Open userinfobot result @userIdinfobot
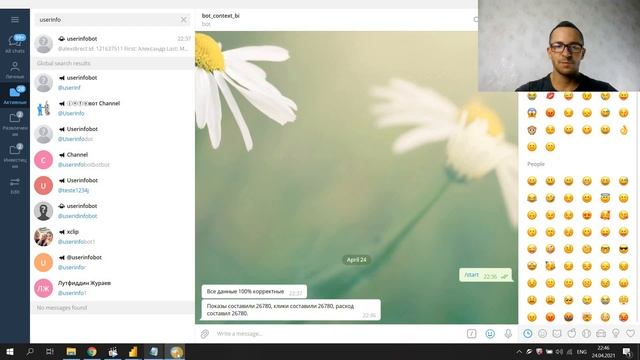This screenshot has height=360, width=640. 112,211
